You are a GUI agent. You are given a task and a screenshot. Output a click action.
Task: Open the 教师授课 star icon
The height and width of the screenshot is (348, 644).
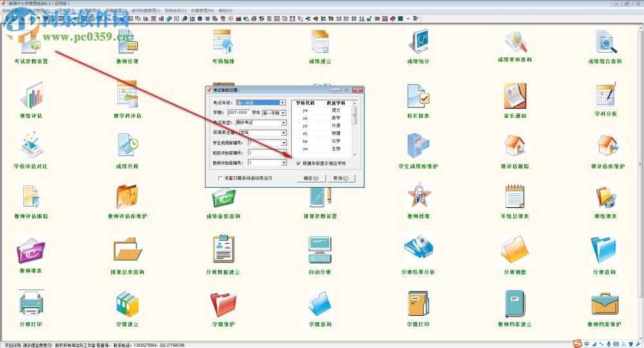(x=418, y=196)
